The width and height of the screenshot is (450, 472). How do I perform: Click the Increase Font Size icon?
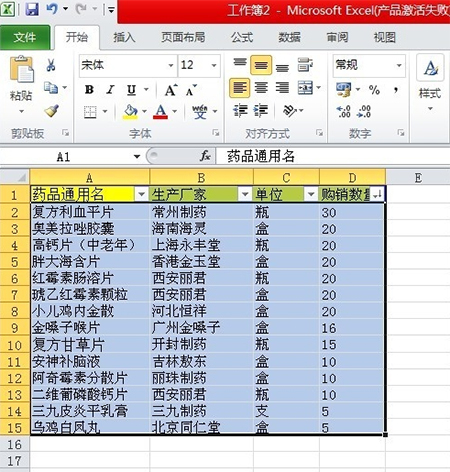tap(171, 90)
